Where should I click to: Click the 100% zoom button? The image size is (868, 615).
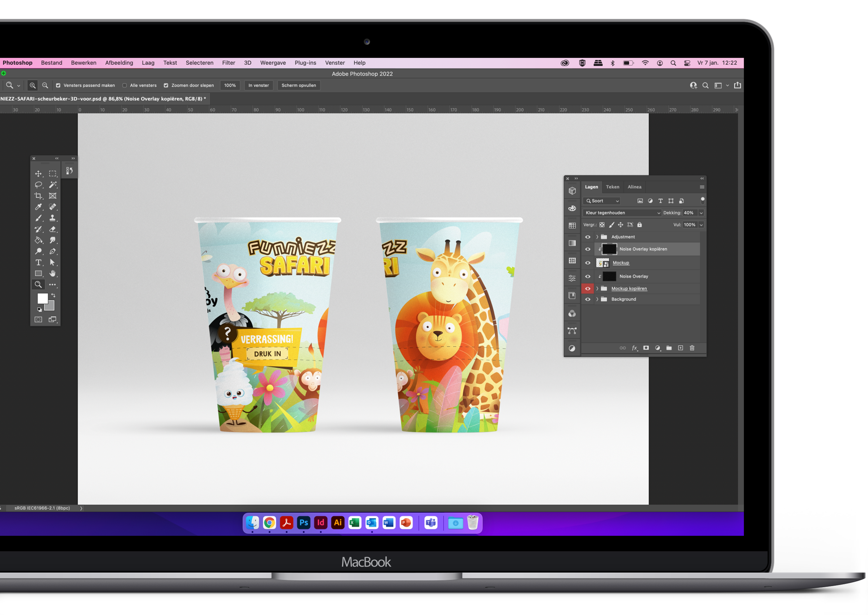(x=230, y=86)
